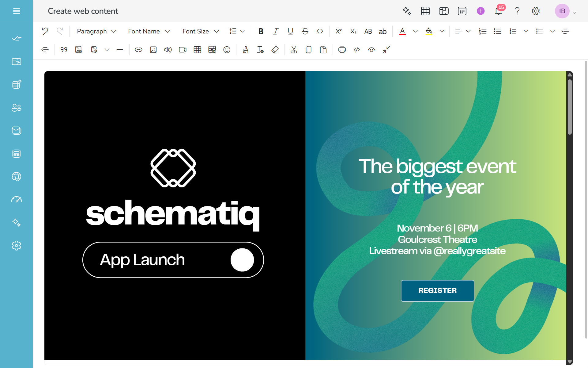Select the eraser tool
The image size is (588, 368).
(275, 50)
